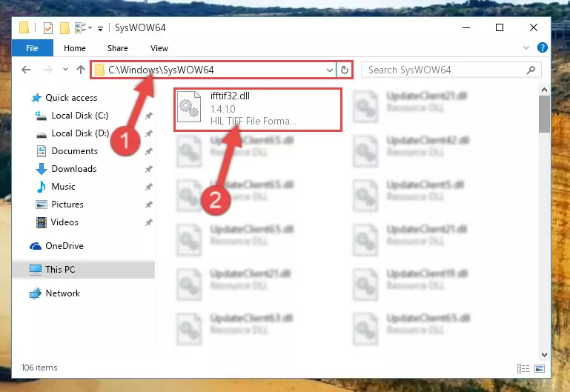The height and width of the screenshot is (392, 570).
Task: Click the search magnifier icon
Action: 531,70
